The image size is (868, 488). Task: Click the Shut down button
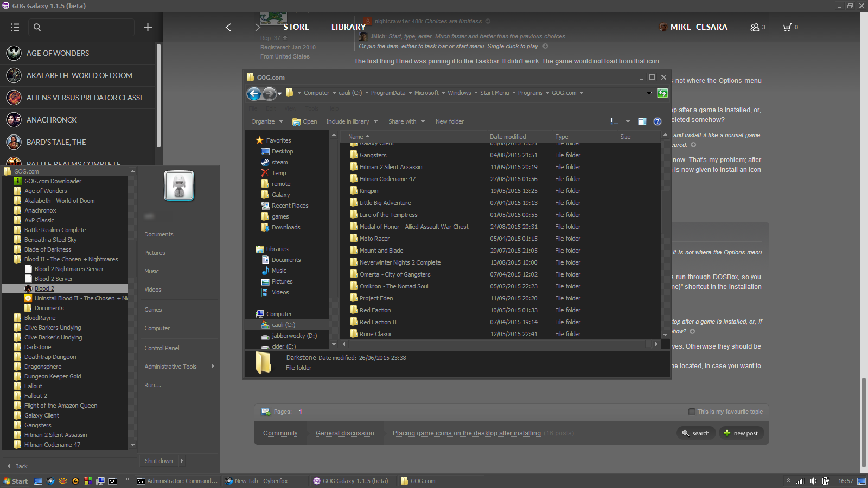click(x=158, y=461)
